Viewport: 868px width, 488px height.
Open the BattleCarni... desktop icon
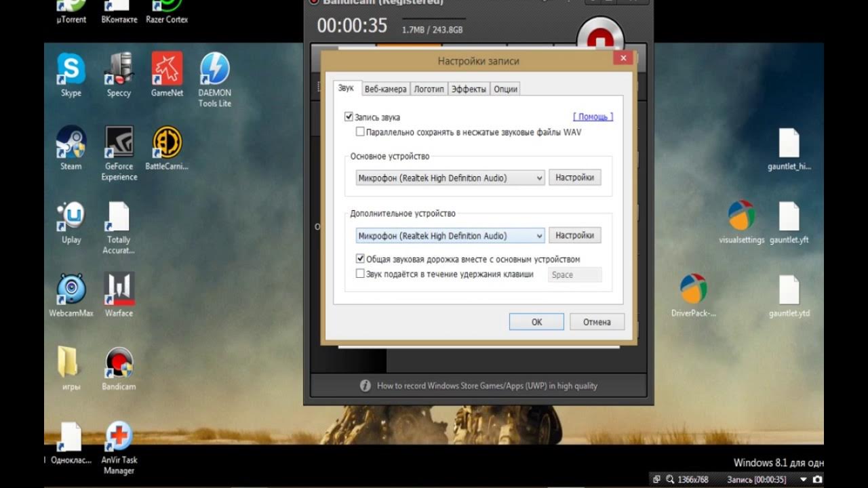pos(167,148)
